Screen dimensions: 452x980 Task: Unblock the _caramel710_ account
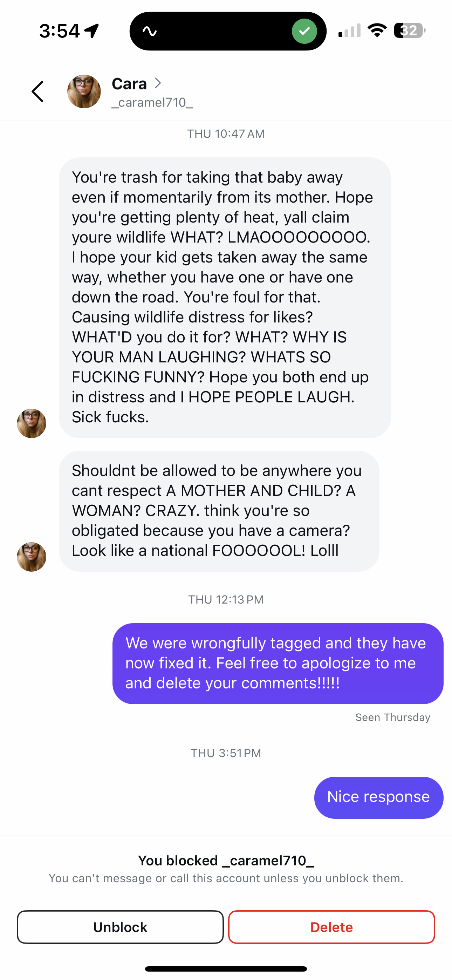(120, 927)
